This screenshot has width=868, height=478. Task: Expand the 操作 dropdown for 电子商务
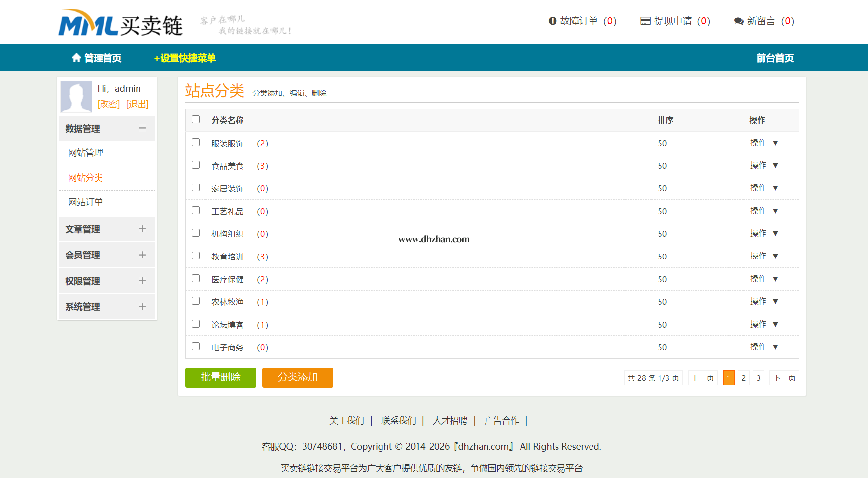tap(764, 347)
